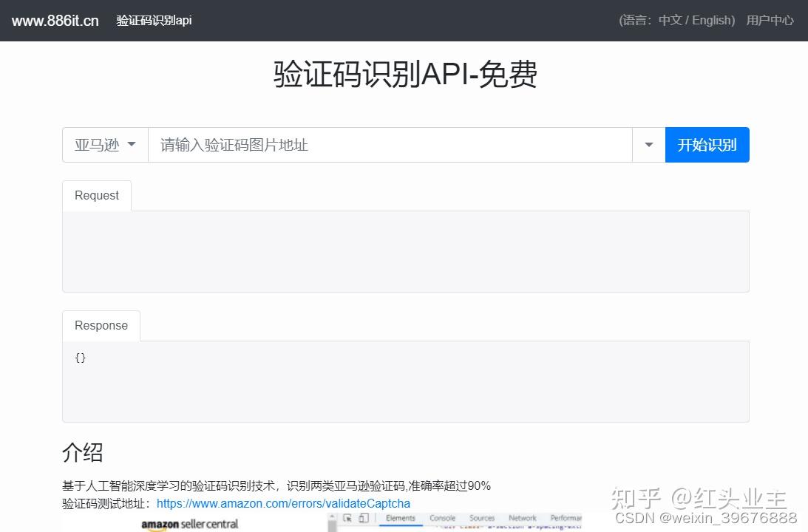Image resolution: width=808 pixels, height=532 pixels.
Task: Select the Elements tab in devtools image
Action: (x=401, y=518)
